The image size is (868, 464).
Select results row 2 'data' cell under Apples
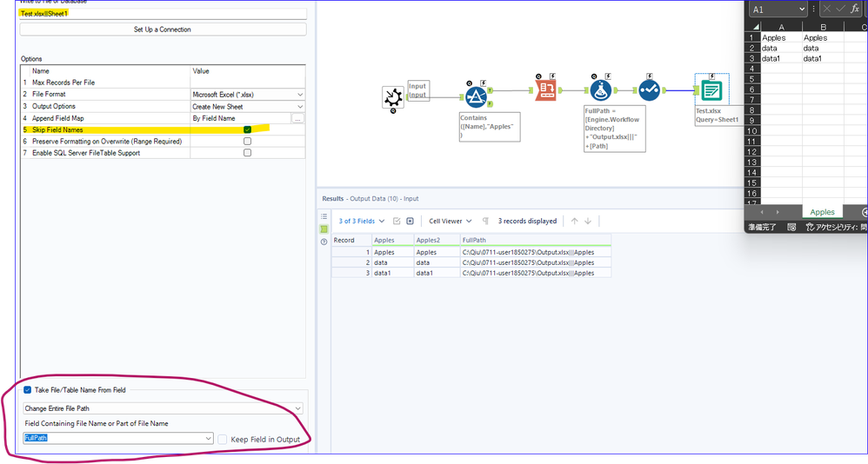tap(393, 262)
